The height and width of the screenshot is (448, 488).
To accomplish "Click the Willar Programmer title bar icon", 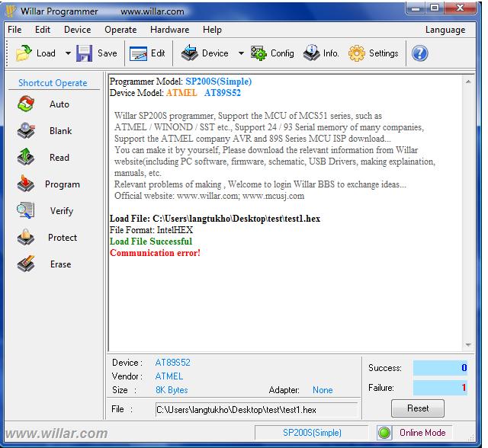I will pos(11,11).
